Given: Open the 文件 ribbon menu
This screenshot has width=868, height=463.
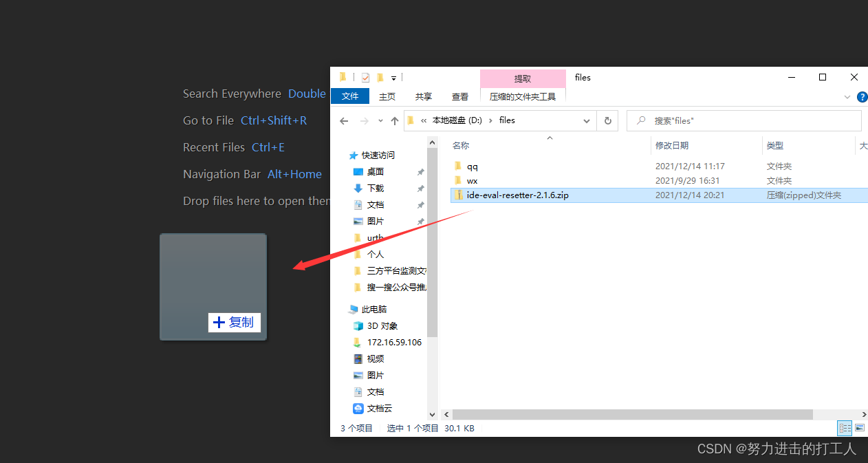Looking at the screenshot, I should click(350, 96).
